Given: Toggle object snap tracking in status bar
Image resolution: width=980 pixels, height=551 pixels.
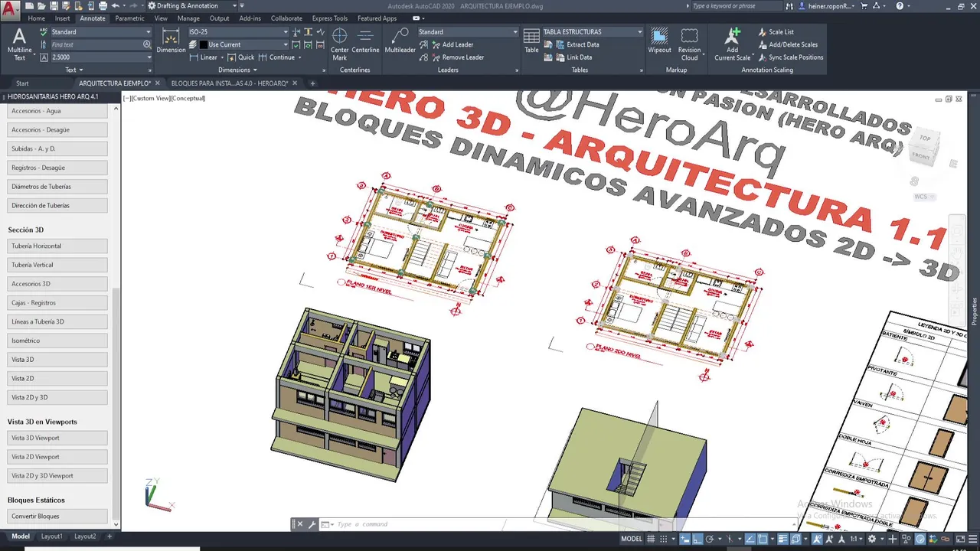Looking at the screenshot, I should [x=751, y=539].
